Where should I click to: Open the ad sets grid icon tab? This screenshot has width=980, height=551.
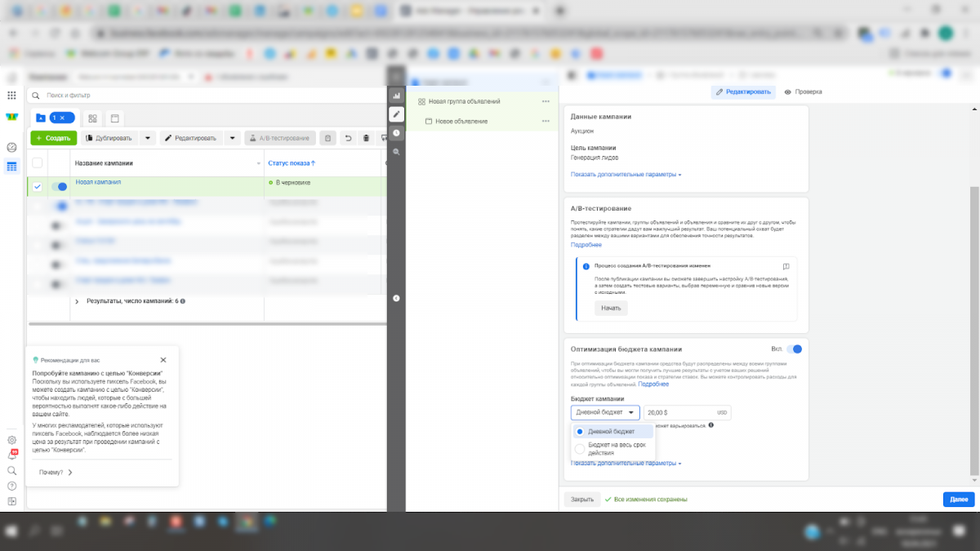pos(92,118)
